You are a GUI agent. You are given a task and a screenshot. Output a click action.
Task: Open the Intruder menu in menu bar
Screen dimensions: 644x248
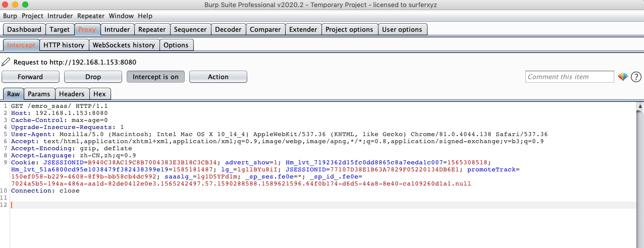coord(60,16)
